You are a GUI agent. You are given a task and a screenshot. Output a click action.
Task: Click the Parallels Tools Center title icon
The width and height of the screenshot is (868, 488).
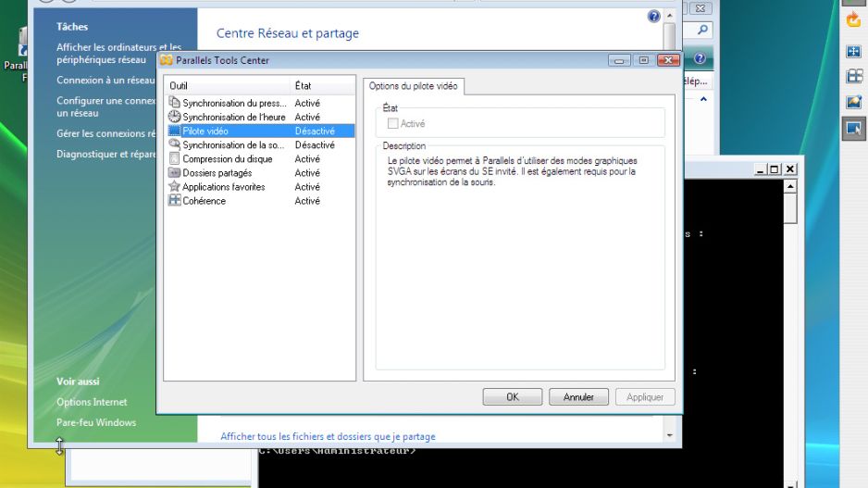[x=166, y=60]
